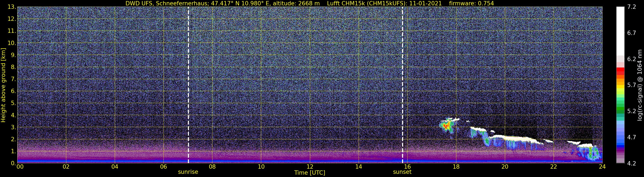644x177 pixels.
Task: Click the white sunrise dashed line marker
Action: (188, 85)
